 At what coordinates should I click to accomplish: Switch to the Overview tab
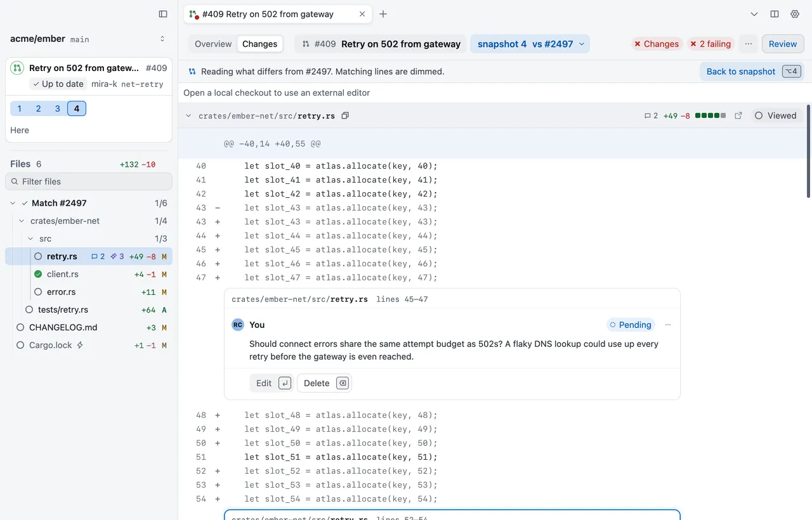[x=213, y=44]
